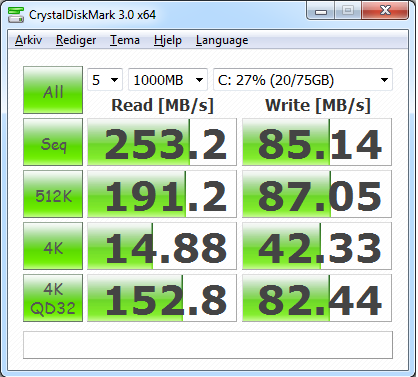Open the 1000MB test size dropdown

tap(168, 80)
